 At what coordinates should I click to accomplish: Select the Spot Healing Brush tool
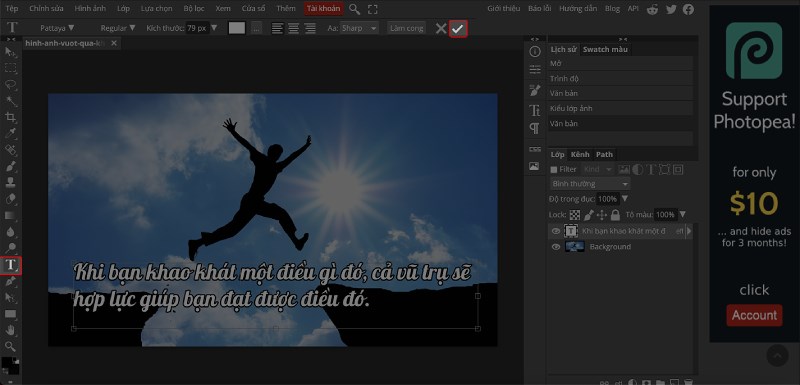10,150
